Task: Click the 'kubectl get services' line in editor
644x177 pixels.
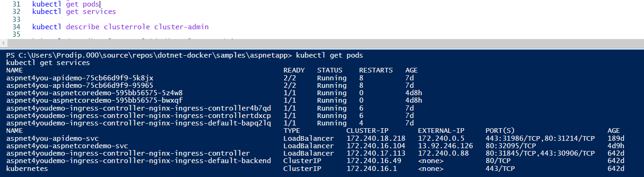Action: 74,12
